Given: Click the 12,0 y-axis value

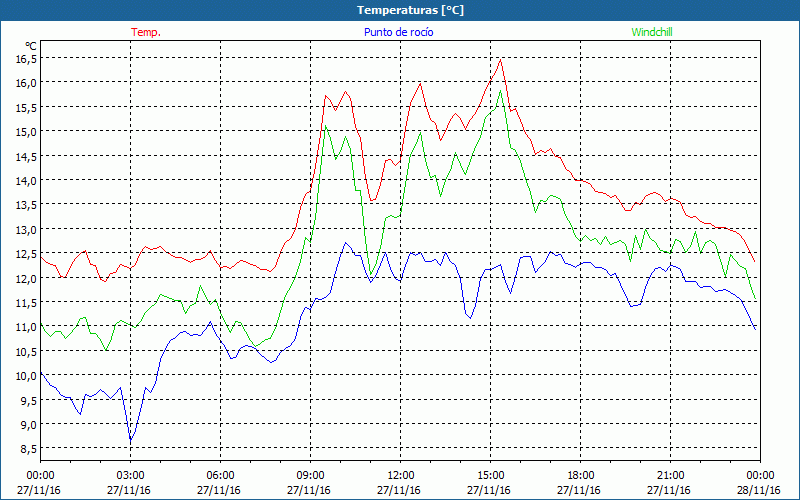Looking at the screenshot, I should click(x=27, y=278).
